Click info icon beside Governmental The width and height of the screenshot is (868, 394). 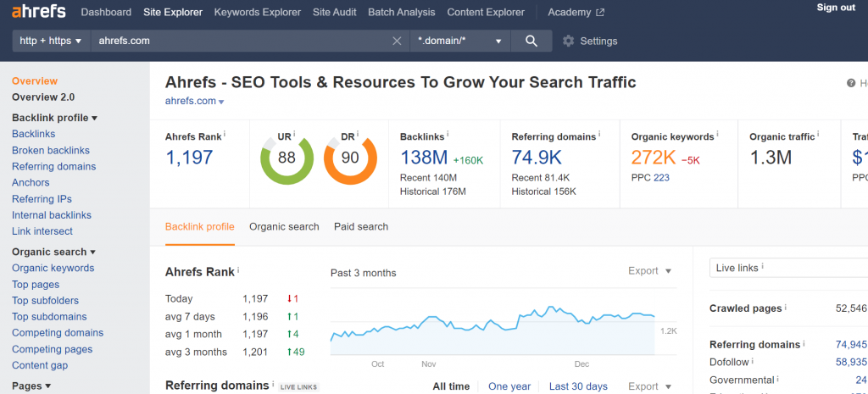(x=778, y=378)
